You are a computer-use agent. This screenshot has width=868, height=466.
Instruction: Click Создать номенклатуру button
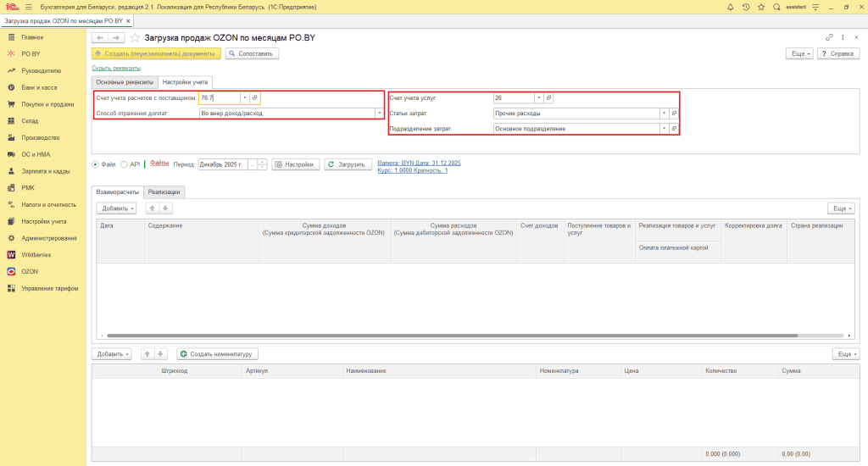tap(218, 353)
